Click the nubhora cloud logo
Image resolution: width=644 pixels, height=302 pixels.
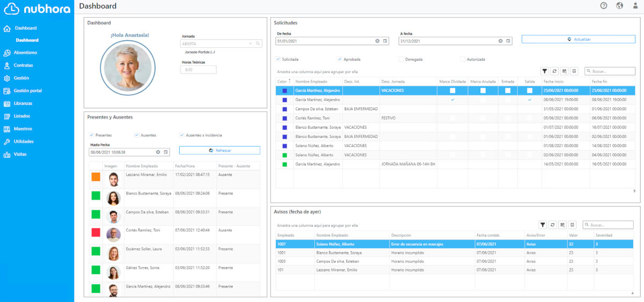tap(12, 8)
